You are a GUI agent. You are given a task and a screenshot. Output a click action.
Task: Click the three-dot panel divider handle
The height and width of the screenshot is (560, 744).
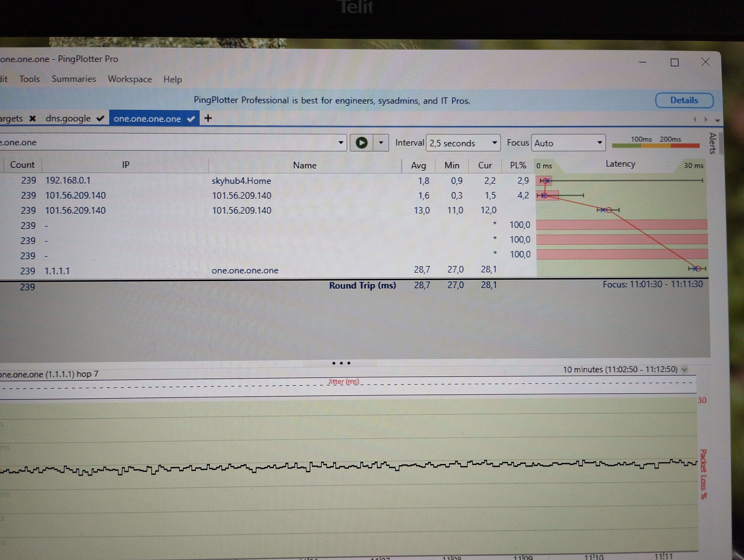341,363
